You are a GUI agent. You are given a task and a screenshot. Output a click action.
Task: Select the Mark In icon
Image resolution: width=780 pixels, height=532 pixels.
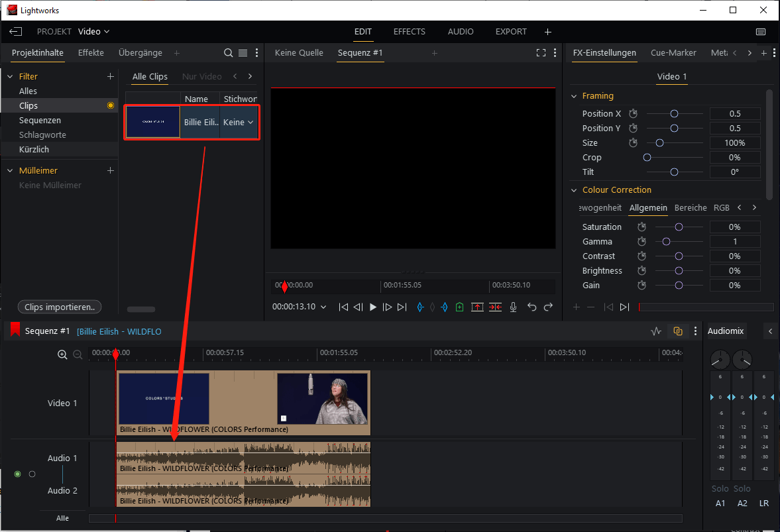(x=420, y=307)
